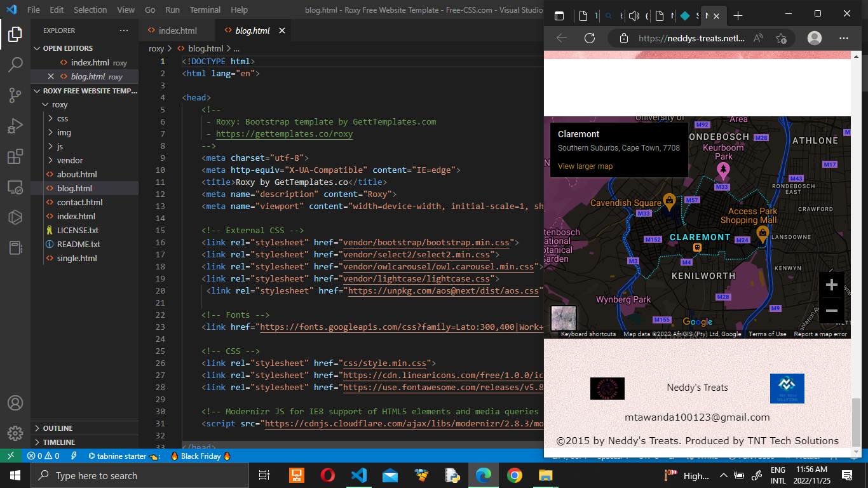The height and width of the screenshot is (488, 868).
Task: Collapse the Open Editors section
Action: [x=67, y=48]
